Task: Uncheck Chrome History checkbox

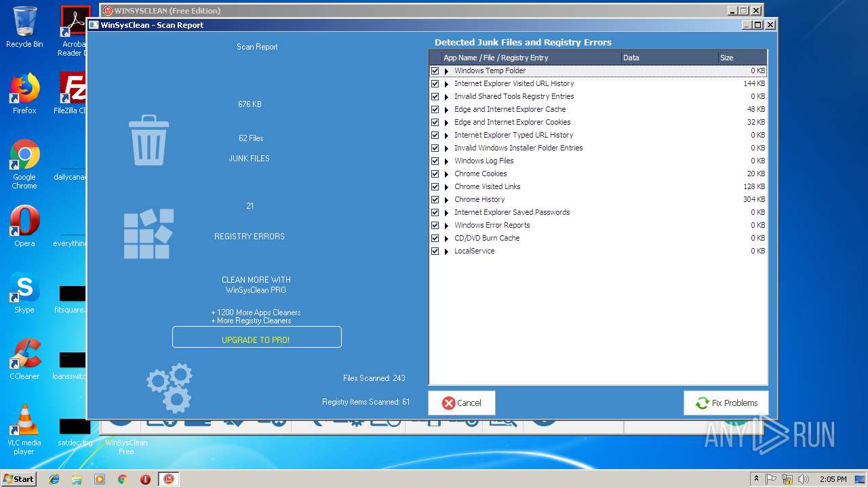Action: [435, 199]
